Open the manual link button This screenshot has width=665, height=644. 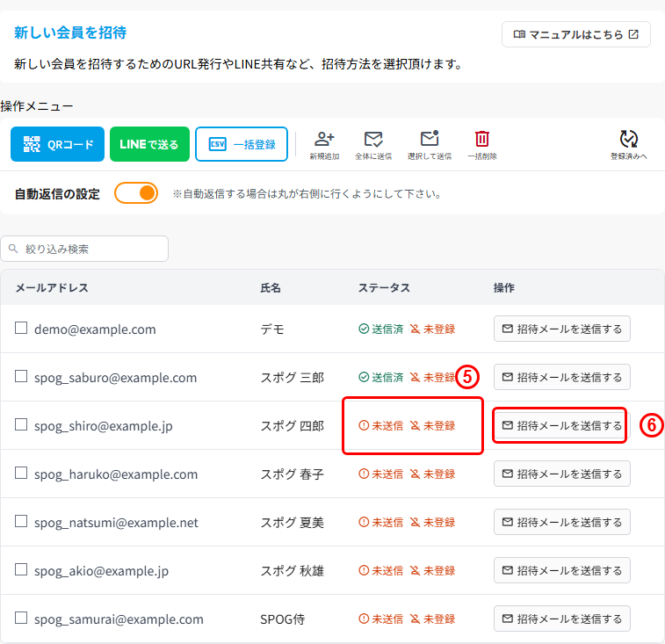point(576,34)
